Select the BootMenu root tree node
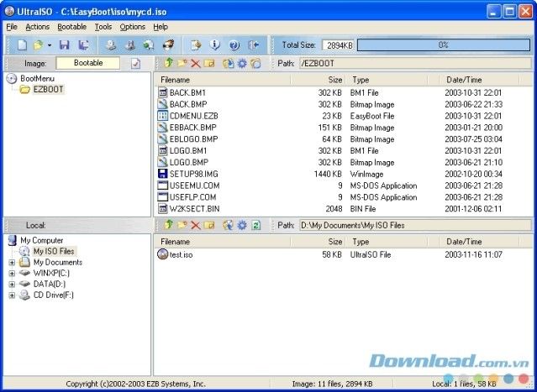Viewport: 537px width, 392px height. [37, 78]
